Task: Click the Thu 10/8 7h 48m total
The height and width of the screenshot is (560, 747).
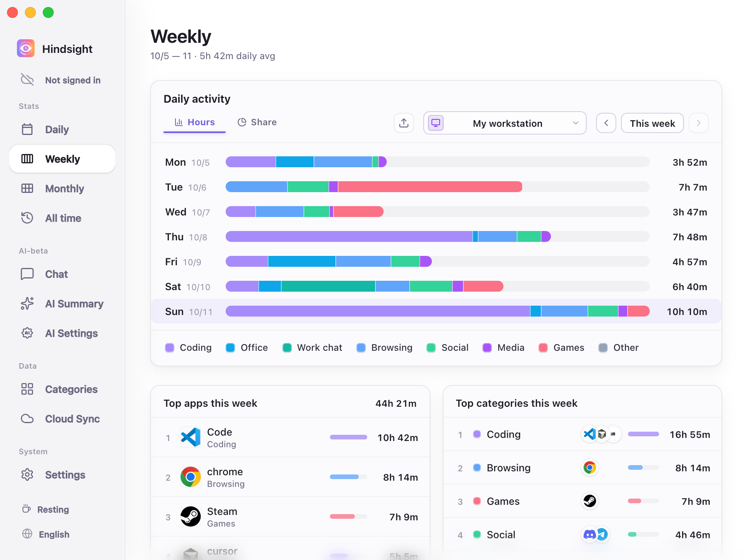Action: click(x=689, y=237)
